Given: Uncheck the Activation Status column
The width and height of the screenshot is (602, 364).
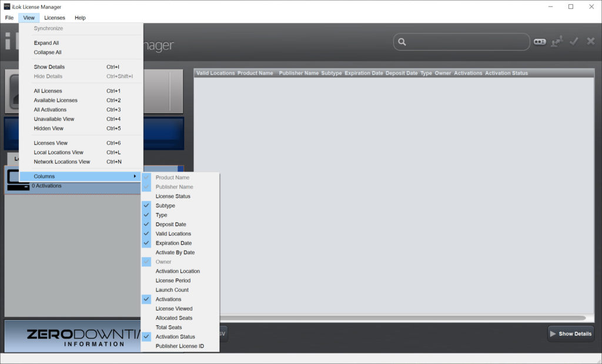Looking at the screenshot, I should tap(146, 337).
